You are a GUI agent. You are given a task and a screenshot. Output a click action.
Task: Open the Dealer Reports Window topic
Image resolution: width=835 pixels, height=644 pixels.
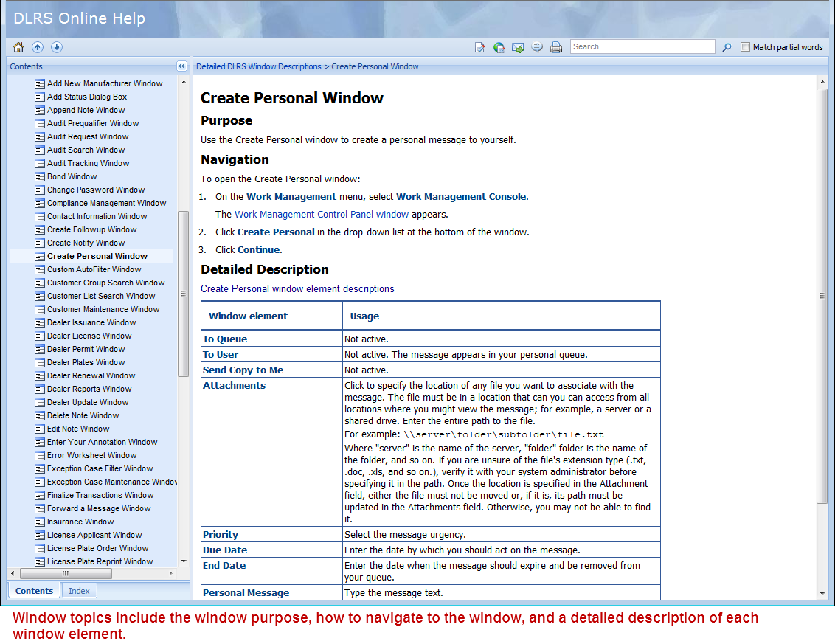point(89,389)
